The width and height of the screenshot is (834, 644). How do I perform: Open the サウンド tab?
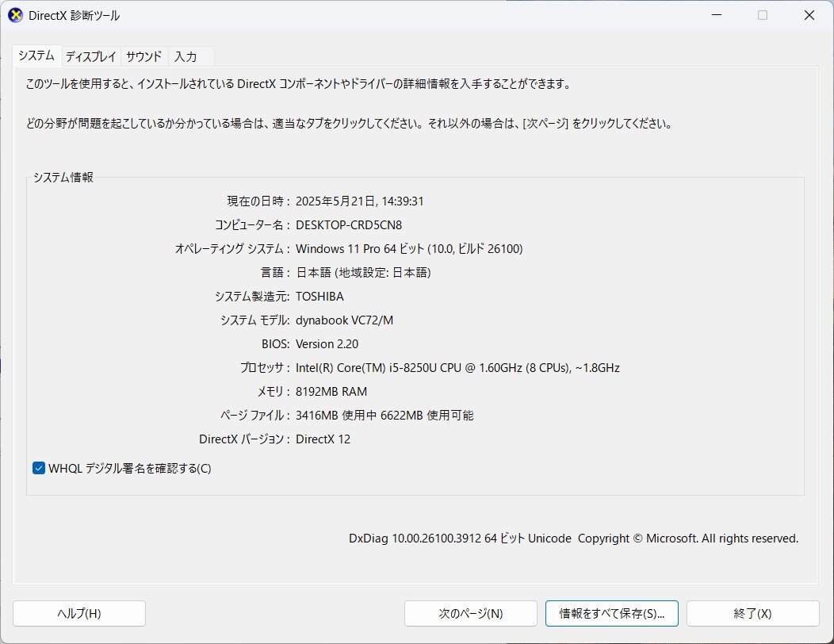(143, 56)
